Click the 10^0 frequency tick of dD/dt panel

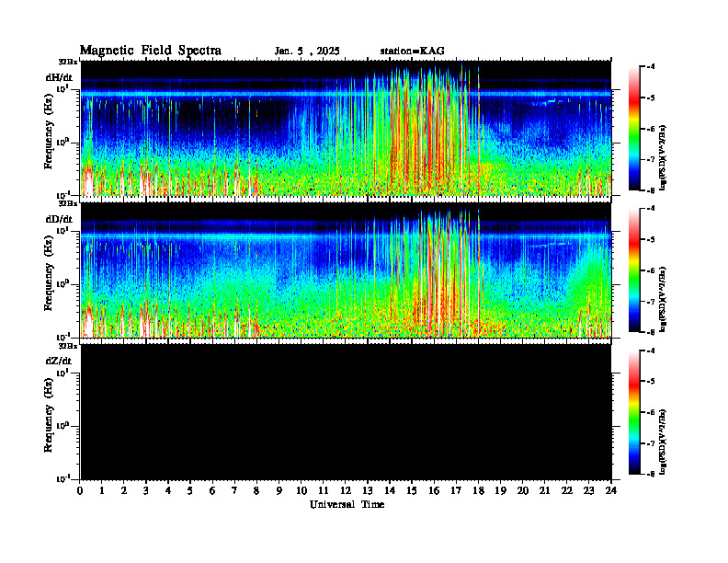63,283
